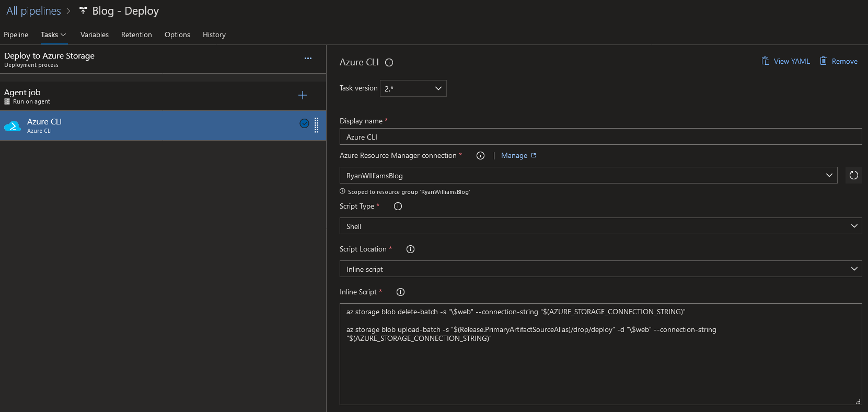868x412 pixels.
Task: Click the drag handle on the Azure CLI task
Action: 317,125
